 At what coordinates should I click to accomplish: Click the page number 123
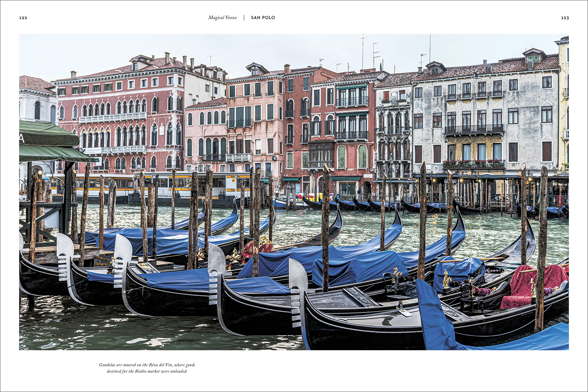pos(565,18)
